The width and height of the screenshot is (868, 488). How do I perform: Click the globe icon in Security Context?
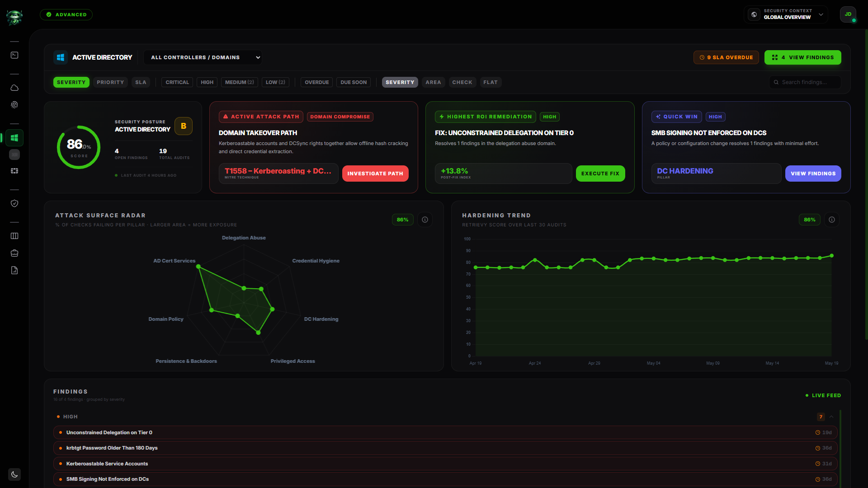[x=754, y=14]
